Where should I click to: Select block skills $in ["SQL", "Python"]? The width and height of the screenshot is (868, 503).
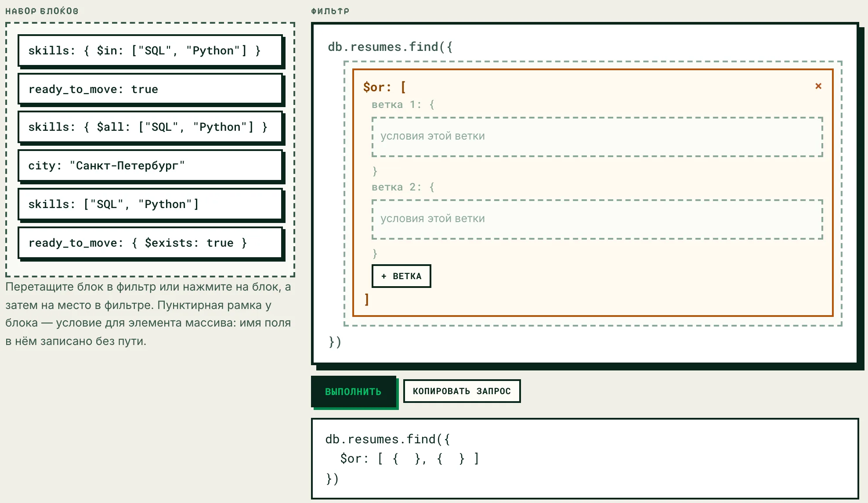coord(150,50)
